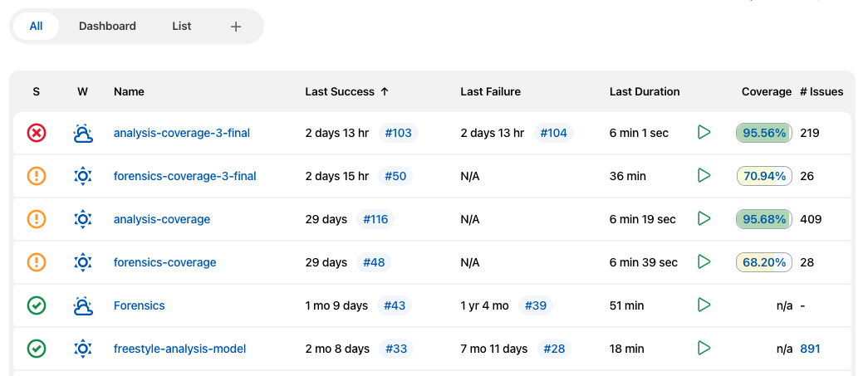Sort by the Last Duration column header
868x376 pixels.
tap(645, 92)
